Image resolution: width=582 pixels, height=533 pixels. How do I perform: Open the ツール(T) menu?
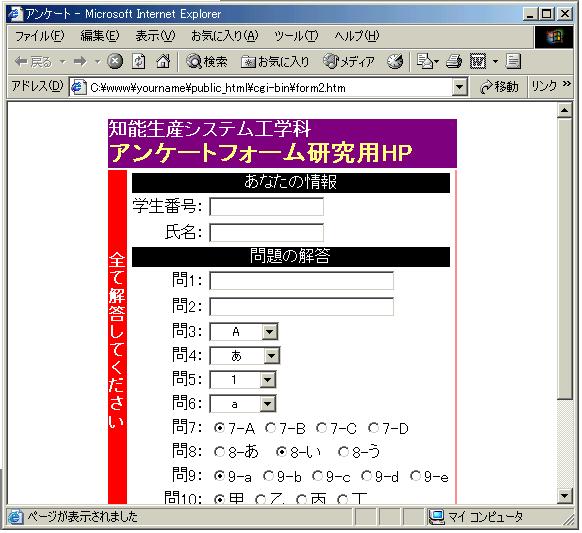[x=296, y=36]
